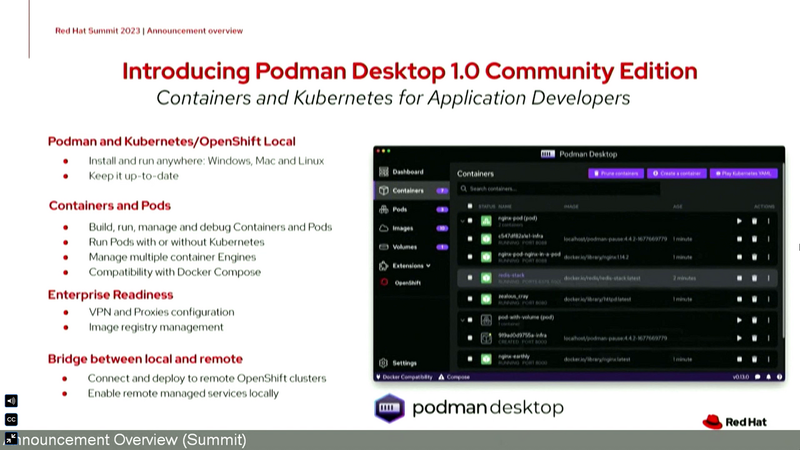800x450 pixels.
Task: Focus the Search containers field
Action: click(x=558, y=189)
